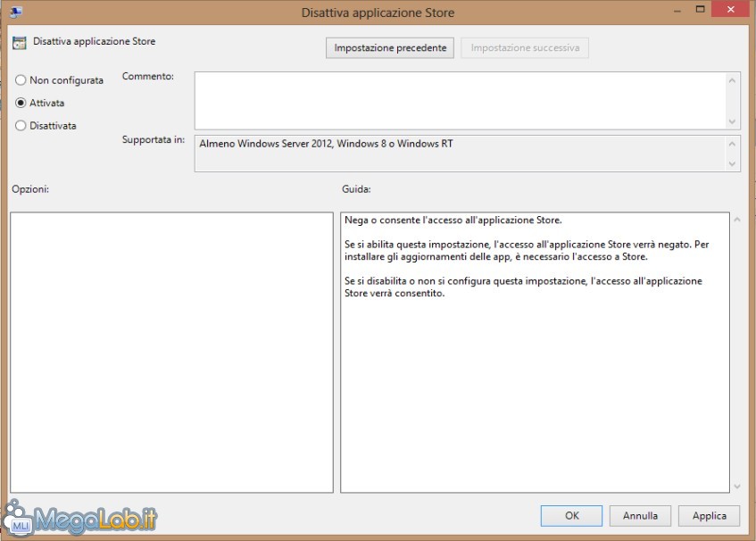Click the Guida panel scroll down arrow
Viewport: 756px width, 541px height.
[736, 486]
